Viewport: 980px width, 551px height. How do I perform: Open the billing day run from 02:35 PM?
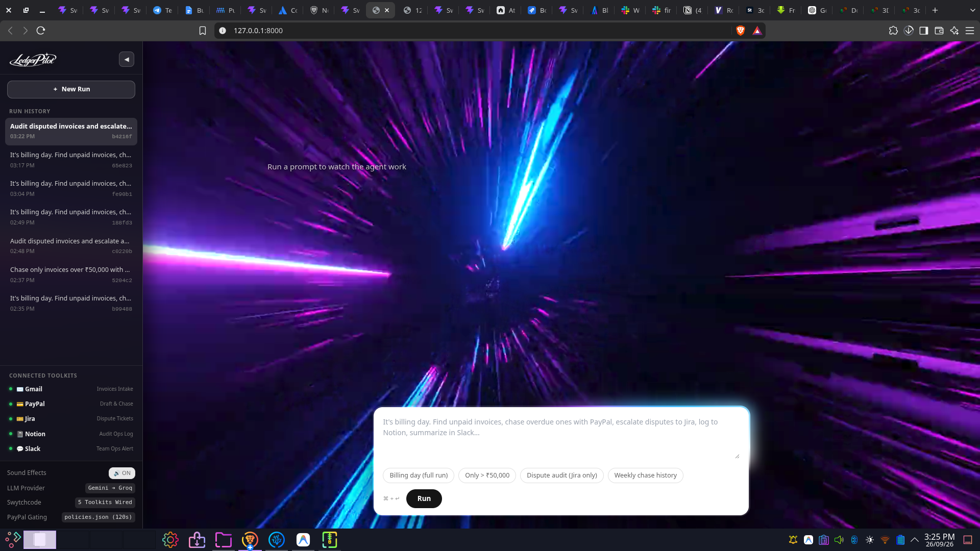point(71,303)
